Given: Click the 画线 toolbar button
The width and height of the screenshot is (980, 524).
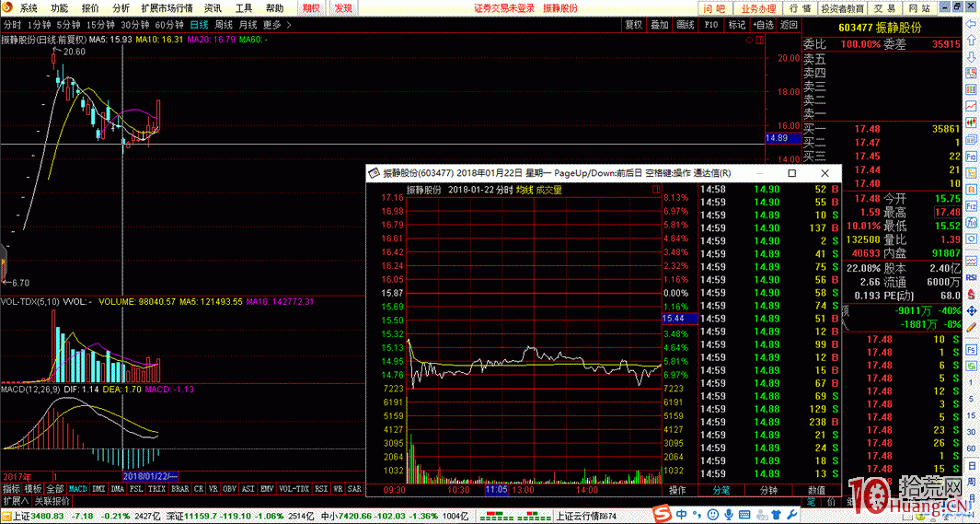Looking at the screenshot, I should coord(686,24).
